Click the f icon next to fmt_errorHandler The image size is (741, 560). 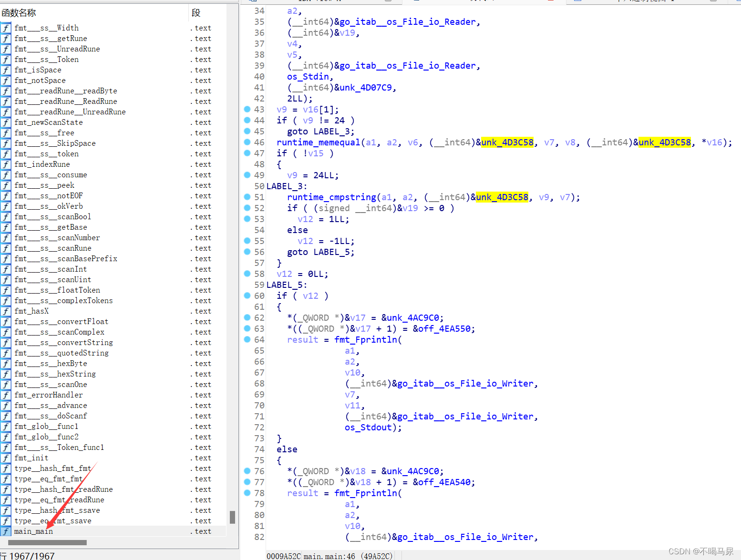coord(5,395)
